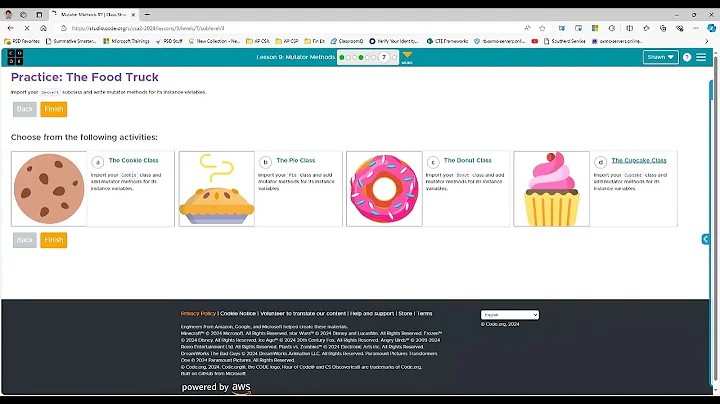Image resolution: width=720 pixels, height=404 pixels.
Task: Open the Browser essentials heart icon
Action: coord(680,28)
